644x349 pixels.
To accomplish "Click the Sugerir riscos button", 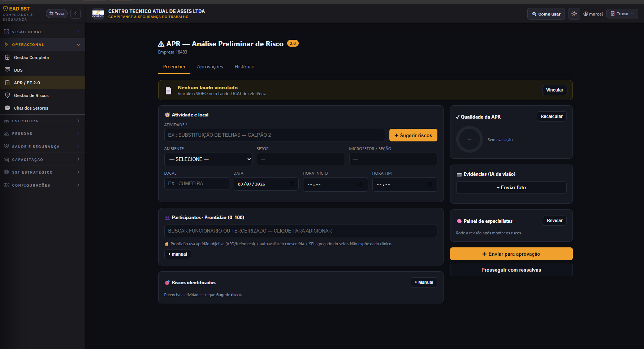I will click(x=413, y=135).
